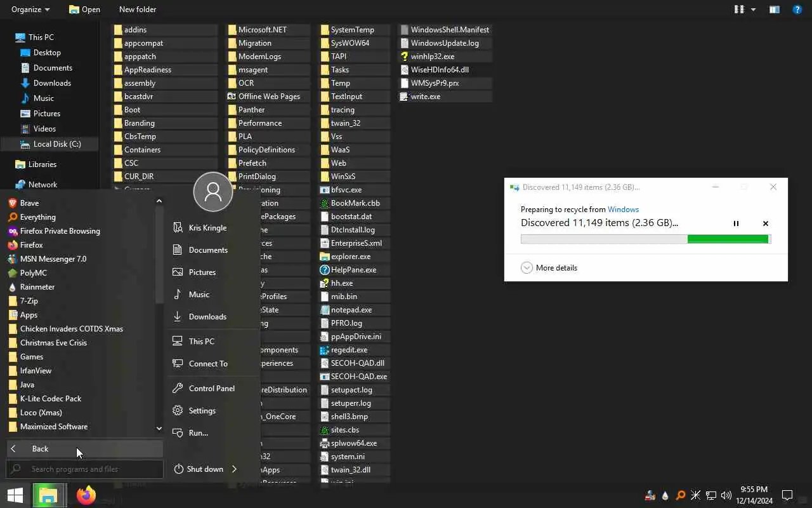Screen dimensions: 812x508
Task: Select Local Disk (C:) in navigation pane
Action: click(x=49, y=144)
